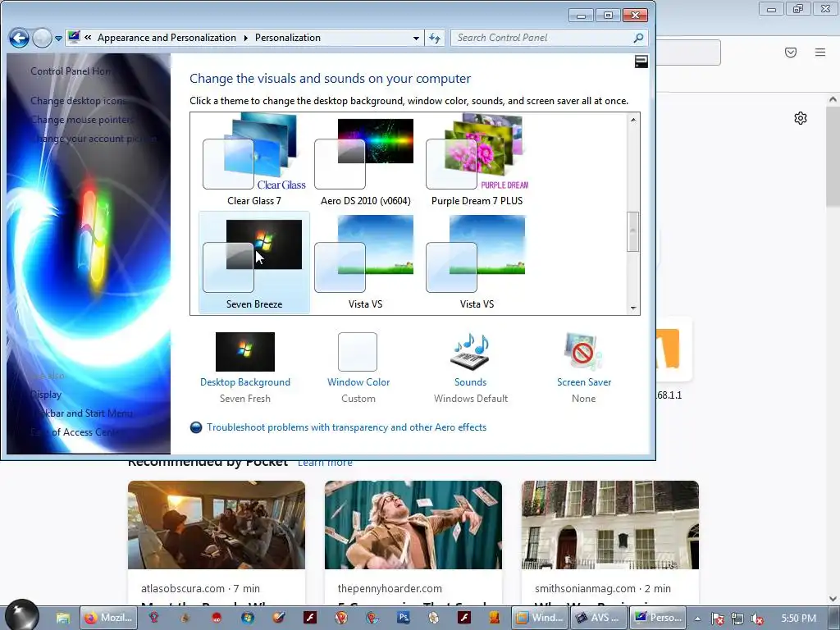Click the Control Panel forward arrow button

click(x=42, y=38)
